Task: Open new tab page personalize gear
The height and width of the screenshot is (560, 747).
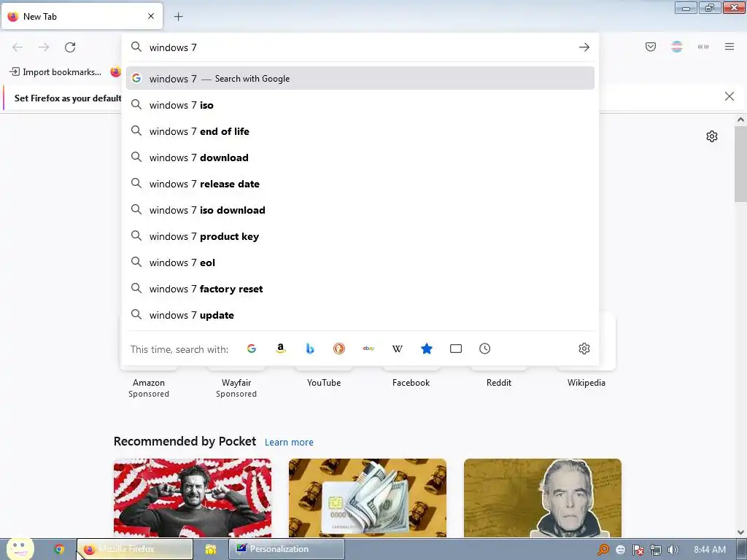Action: (712, 136)
